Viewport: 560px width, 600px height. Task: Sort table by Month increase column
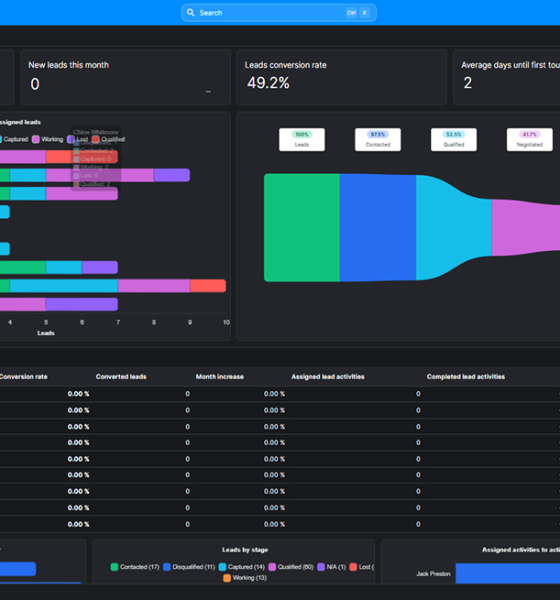(220, 377)
